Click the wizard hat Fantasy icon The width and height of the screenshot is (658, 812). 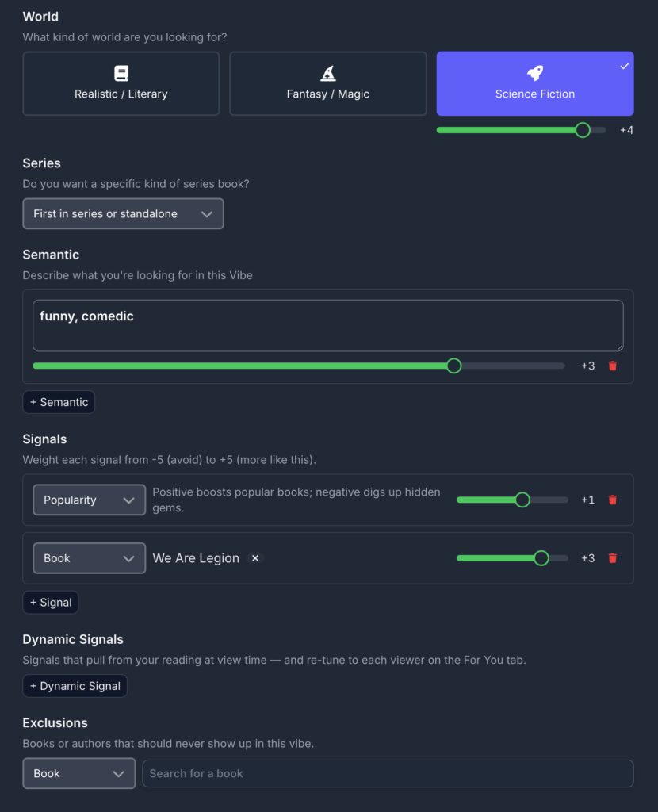(x=328, y=74)
